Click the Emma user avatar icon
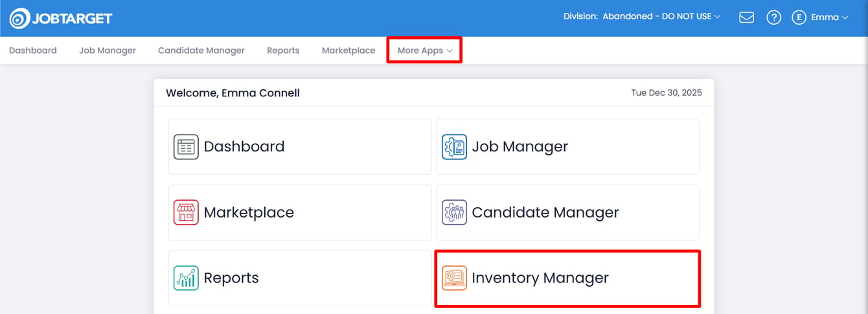The image size is (868, 314). point(799,17)
